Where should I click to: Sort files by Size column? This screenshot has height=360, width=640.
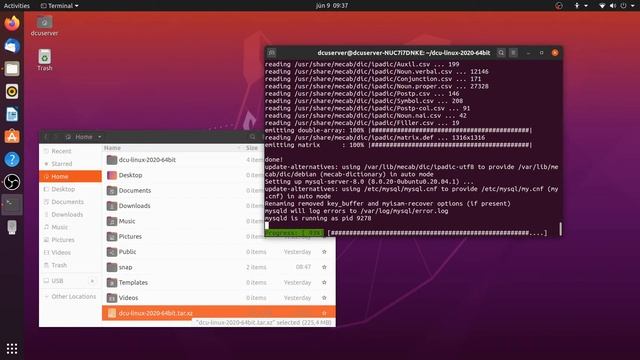click(x=252, y=148)
